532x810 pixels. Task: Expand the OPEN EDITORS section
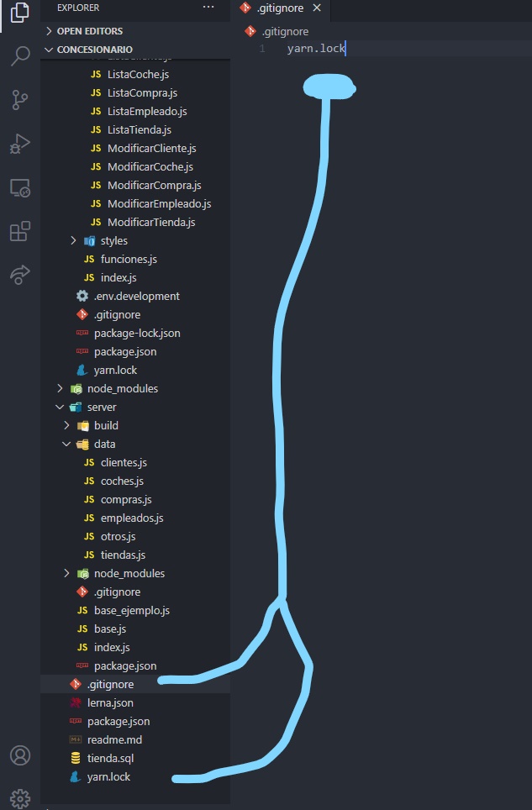(x=135, y=31)
